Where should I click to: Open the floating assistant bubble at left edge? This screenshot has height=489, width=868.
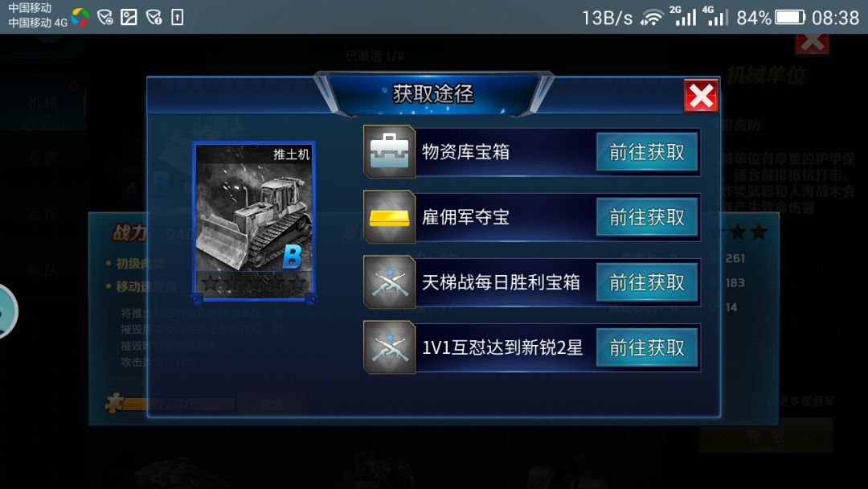pyautogui.click(x=6, y=311)
